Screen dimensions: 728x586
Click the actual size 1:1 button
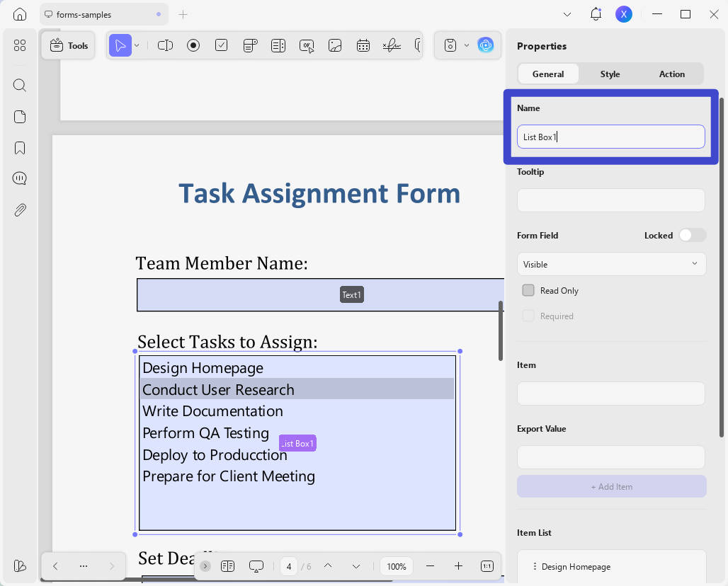[x=487, y=566]
